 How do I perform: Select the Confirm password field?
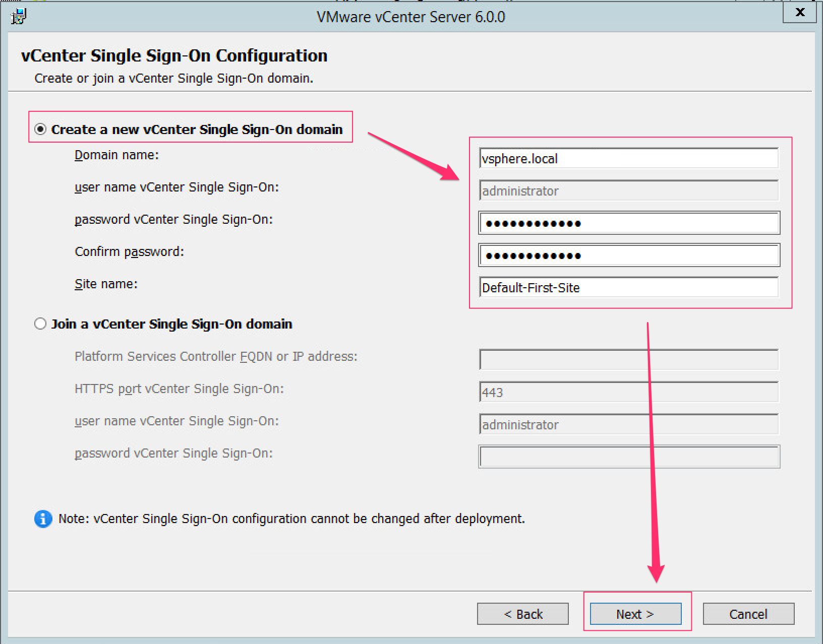pos(628,255)
